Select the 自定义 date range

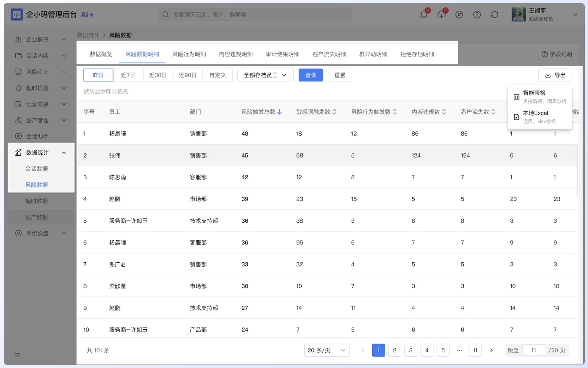click(217, 75)
